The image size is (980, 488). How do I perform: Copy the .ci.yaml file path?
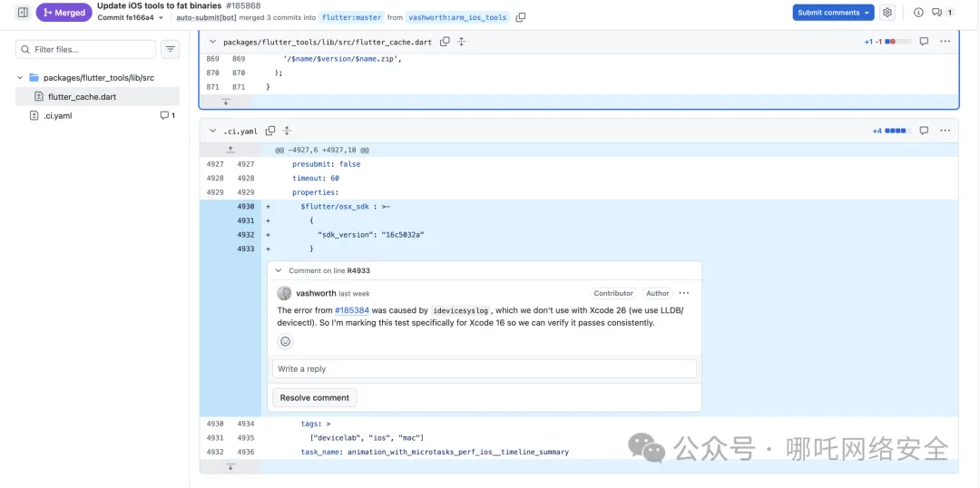tap(270, 132)
